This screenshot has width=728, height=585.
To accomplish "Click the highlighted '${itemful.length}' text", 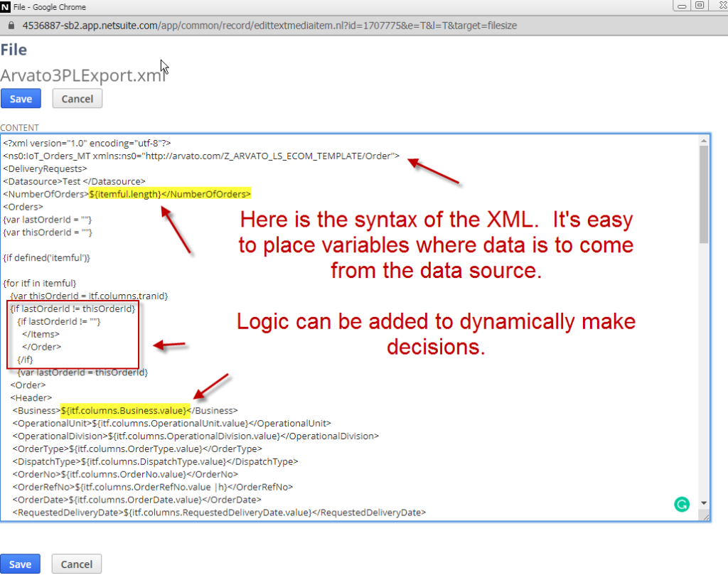I will pyautogui.click(x=125, y=194).
